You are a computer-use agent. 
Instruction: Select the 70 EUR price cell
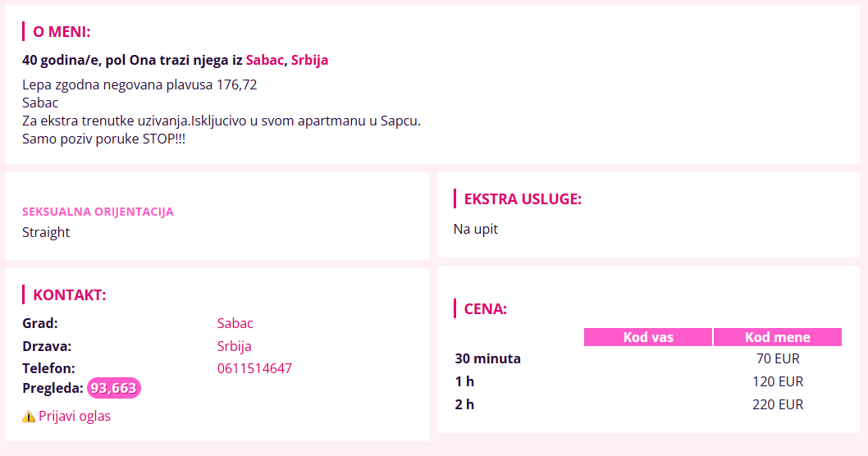click(778, 358)
